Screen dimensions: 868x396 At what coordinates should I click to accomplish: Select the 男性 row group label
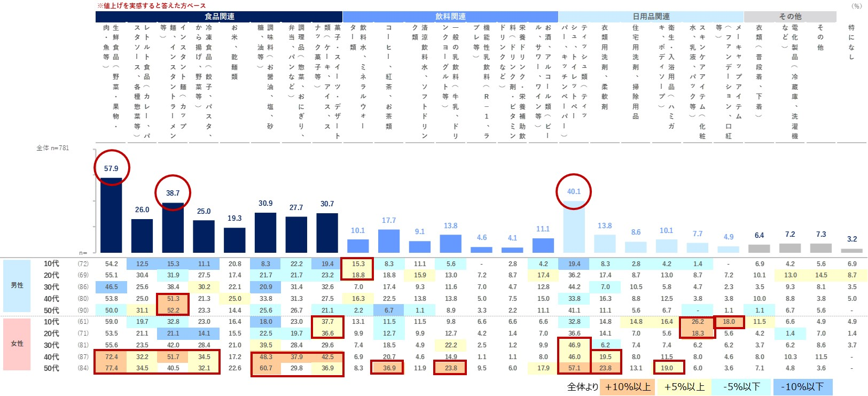click(17, 285)
